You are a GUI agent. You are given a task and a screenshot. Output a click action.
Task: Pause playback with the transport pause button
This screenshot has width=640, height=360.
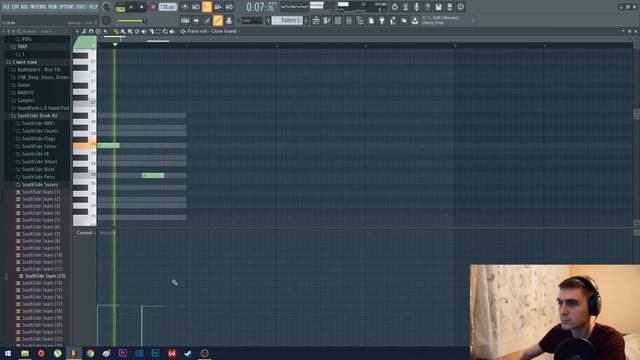131,7
